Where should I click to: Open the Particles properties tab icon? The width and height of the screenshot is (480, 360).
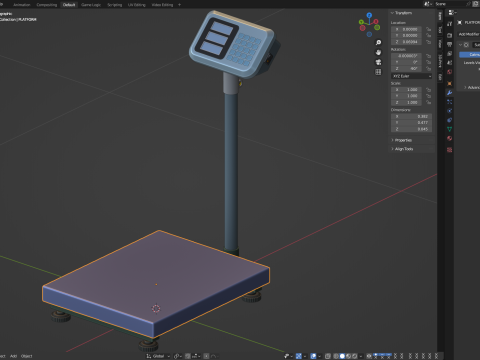tap(450, 102)
